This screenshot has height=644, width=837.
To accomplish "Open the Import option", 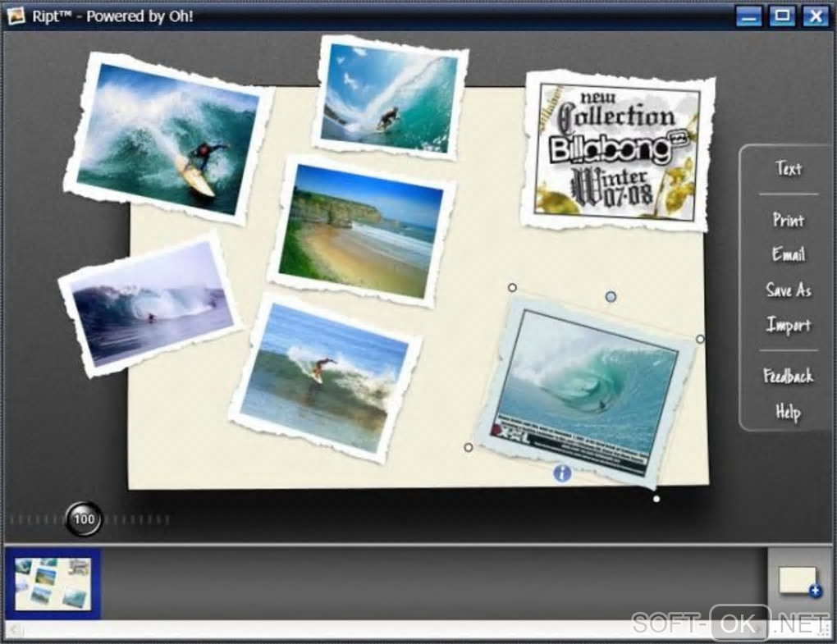I will pyautogui.click(x=789, y=324).
